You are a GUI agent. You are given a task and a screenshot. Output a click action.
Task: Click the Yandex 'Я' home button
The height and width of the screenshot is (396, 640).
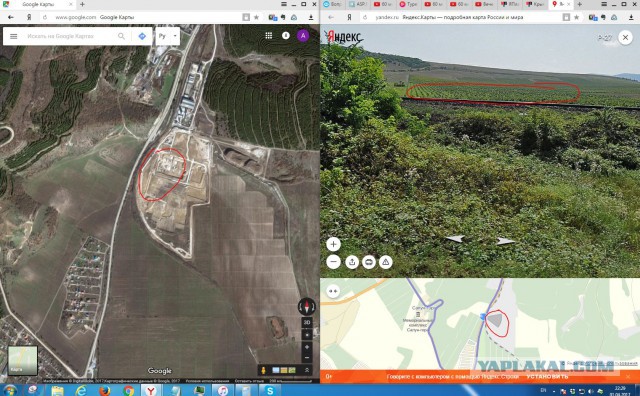point(349,17)
